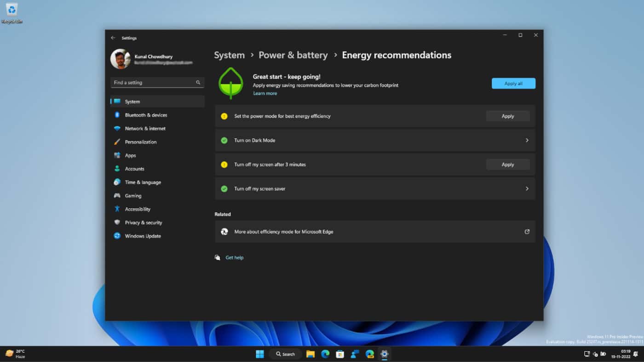Open the Learn more link
Viewport: 644px width, 362px height.
click(265, 93)
